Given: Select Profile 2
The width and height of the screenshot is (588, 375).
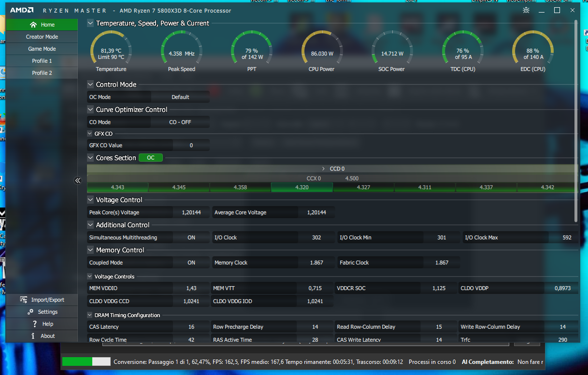Looking at the screenshot, I should [42, 73].
